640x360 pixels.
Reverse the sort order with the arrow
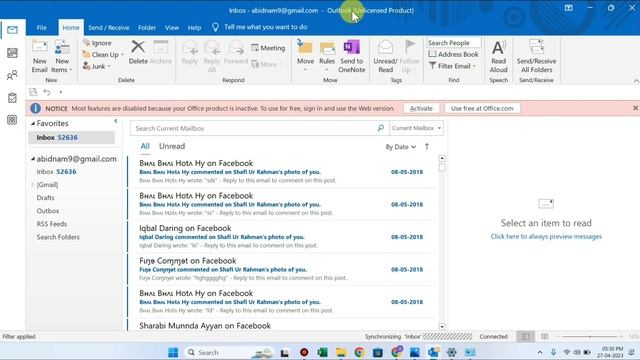click(x=427, y=147)
